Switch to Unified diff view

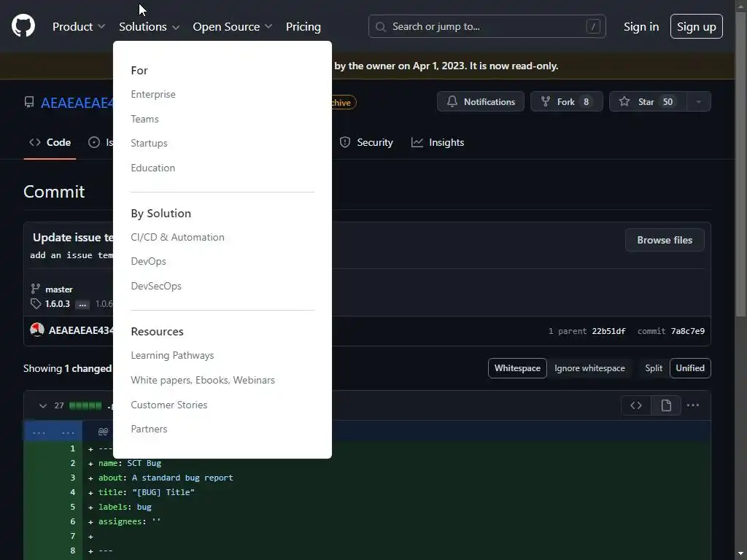point(690,368)
